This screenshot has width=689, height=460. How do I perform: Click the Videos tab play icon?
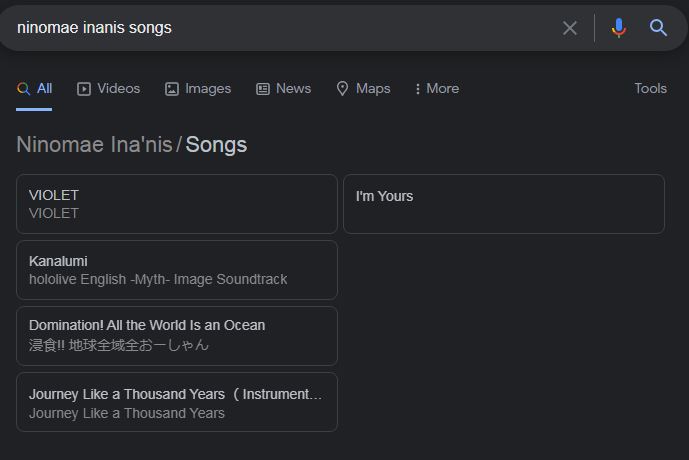pyautogui.click(x=84, y=89)
